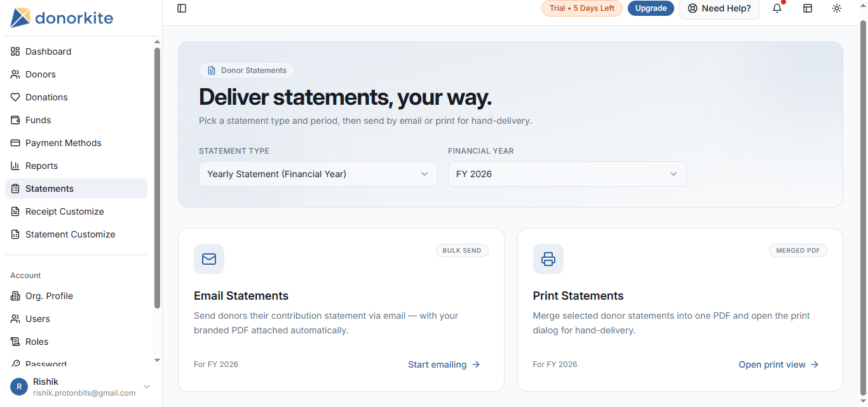This screenshot has width=868, height=407.
Task: Click the Org. Profile building icon
Action: (x=15, y=296)
